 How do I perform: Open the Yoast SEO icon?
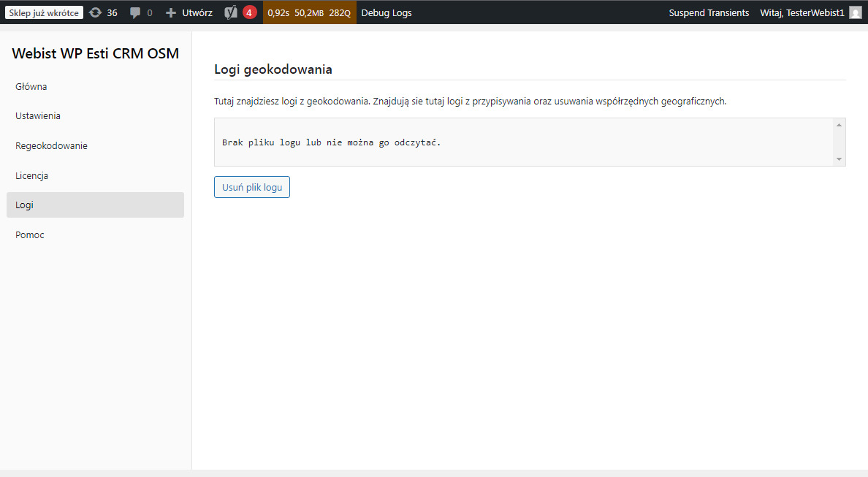pos(231,12)
